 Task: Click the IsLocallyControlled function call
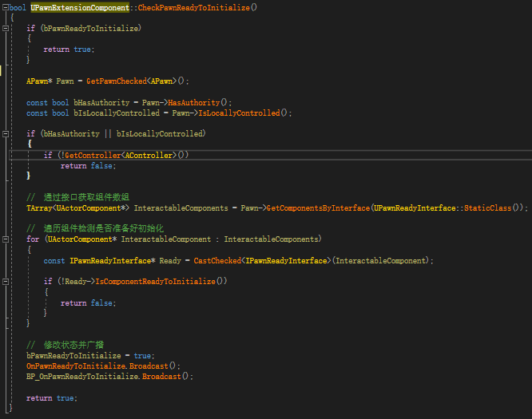(239, 113)
